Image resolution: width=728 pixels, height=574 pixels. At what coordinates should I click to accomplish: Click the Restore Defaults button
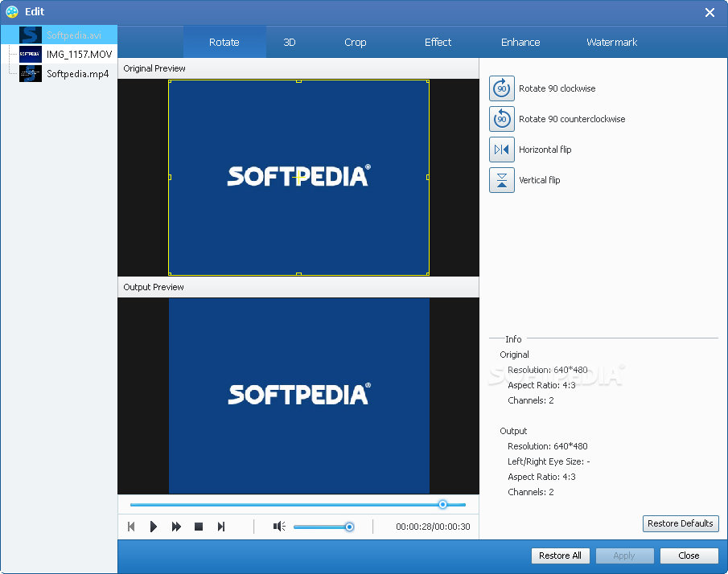tap(681, 523)
